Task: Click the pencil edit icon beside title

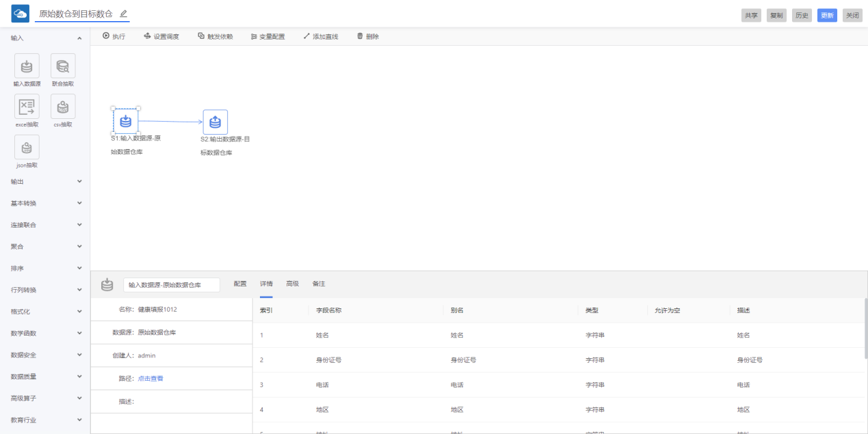Action: point(123,14)
